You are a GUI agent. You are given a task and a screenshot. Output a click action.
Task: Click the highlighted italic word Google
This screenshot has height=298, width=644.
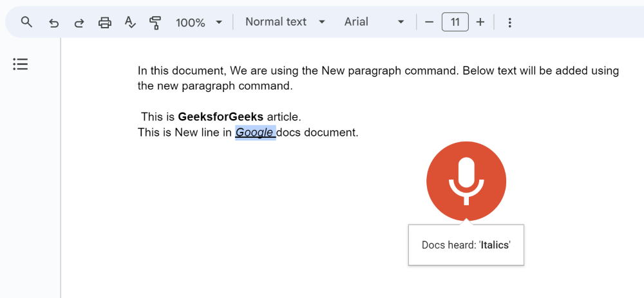coord(254,133)
